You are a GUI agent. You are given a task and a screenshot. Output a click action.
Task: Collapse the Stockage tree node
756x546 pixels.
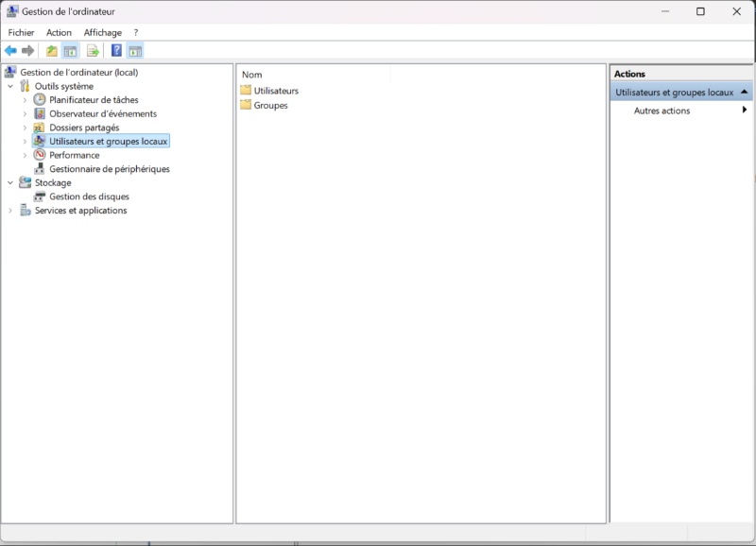tap(10, 183)
